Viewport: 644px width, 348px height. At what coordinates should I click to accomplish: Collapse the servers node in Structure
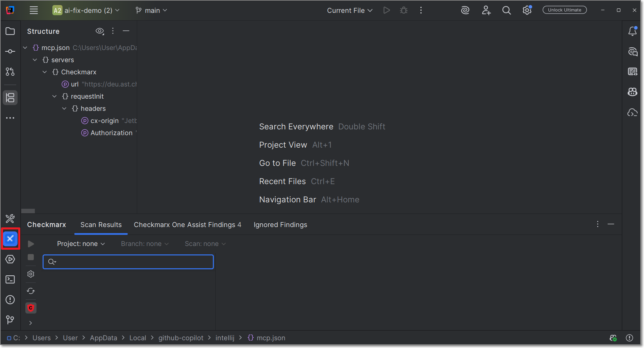[x=35, y=60]
